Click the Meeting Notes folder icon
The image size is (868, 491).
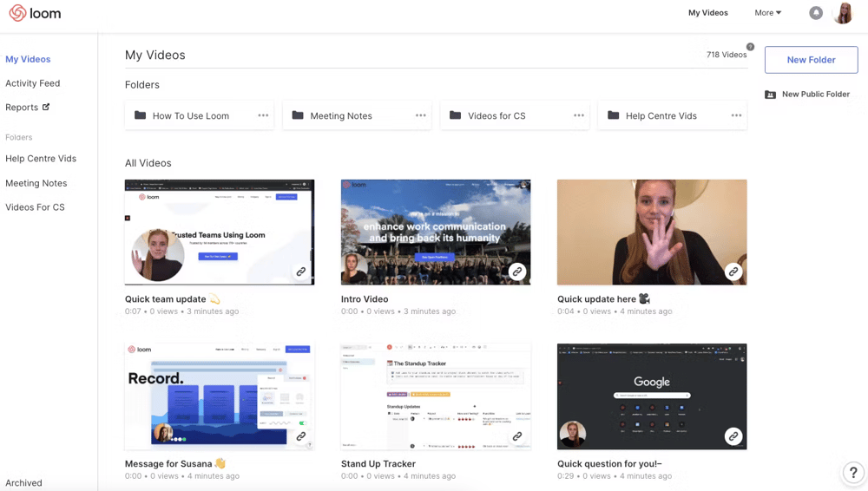click(x=298, y=115)
